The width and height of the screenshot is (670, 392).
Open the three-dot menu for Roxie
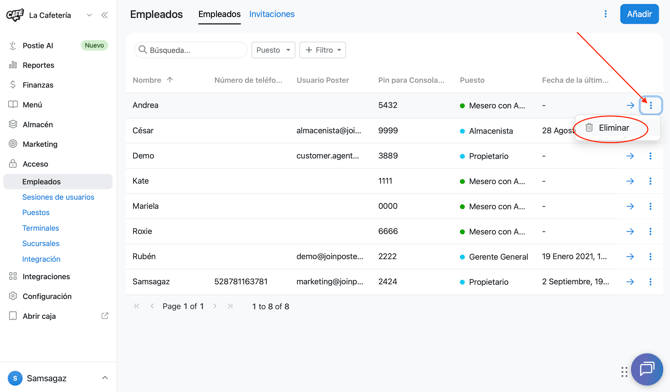pyautogui.click(x=650, y=232)
